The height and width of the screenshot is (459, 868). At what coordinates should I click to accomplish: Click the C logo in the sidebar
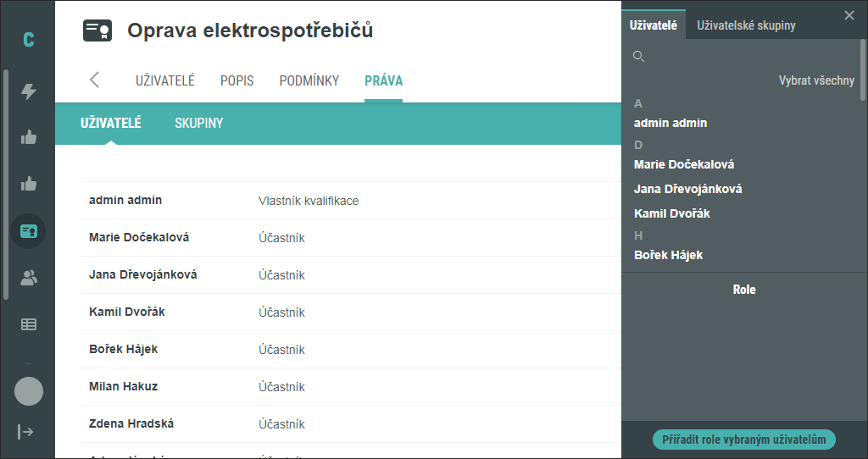[x=29, y=40]
